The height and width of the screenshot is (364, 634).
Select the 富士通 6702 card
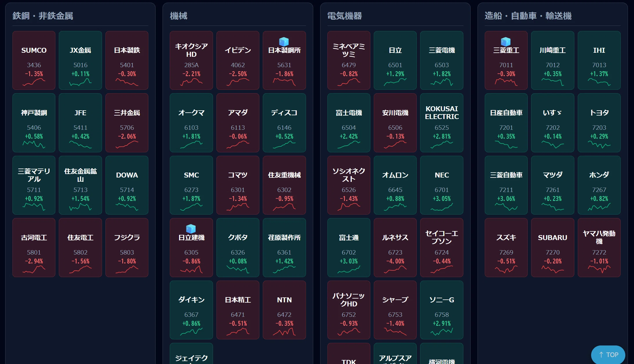349,248
